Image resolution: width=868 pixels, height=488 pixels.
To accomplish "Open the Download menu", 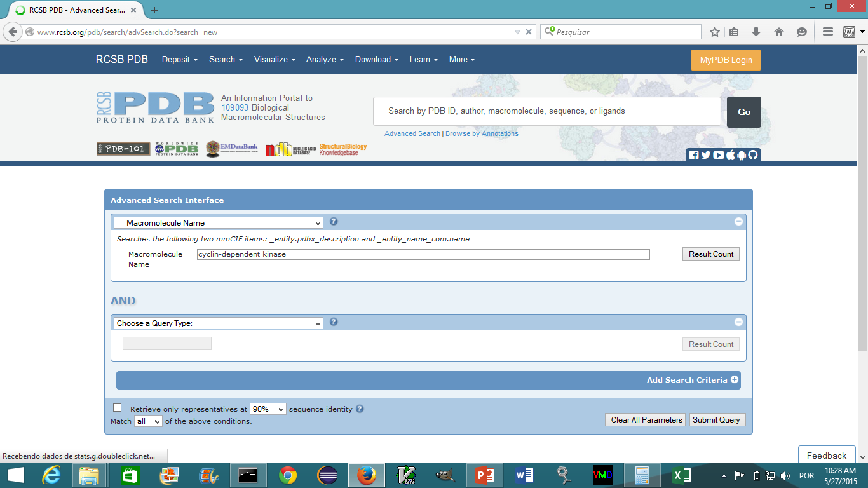I will (x=377, y=59).
